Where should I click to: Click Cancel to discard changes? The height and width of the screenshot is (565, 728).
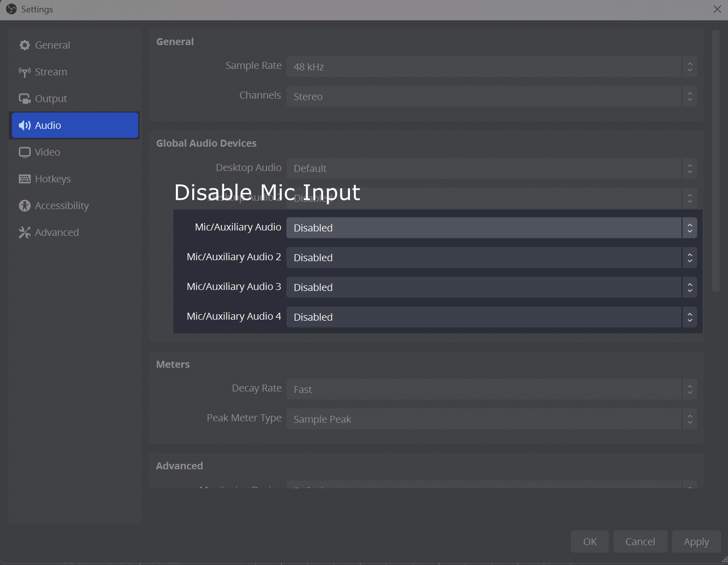pos(640,541)
